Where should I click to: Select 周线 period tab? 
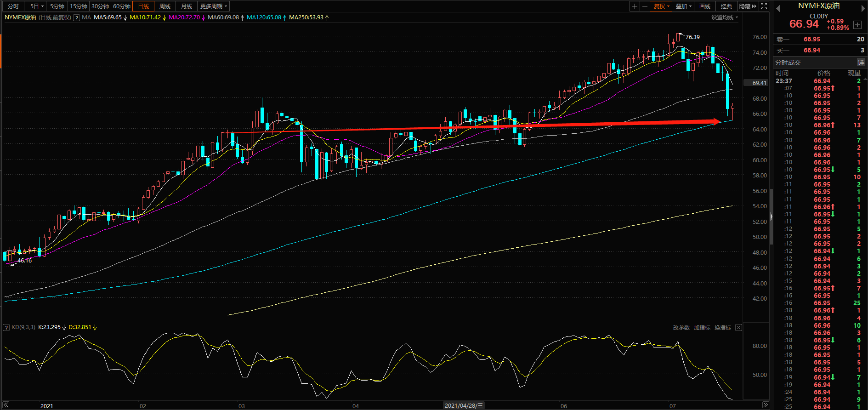click(165, 6)
